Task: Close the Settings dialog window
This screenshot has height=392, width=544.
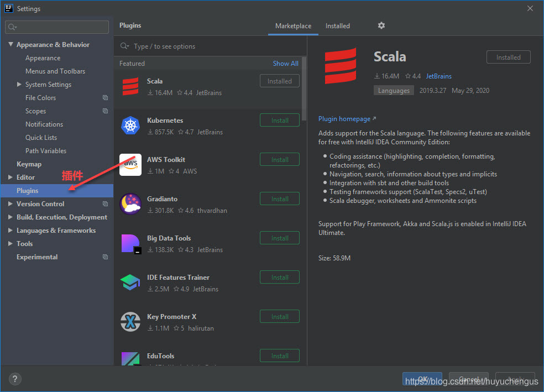Action: [x=530, y=8]
